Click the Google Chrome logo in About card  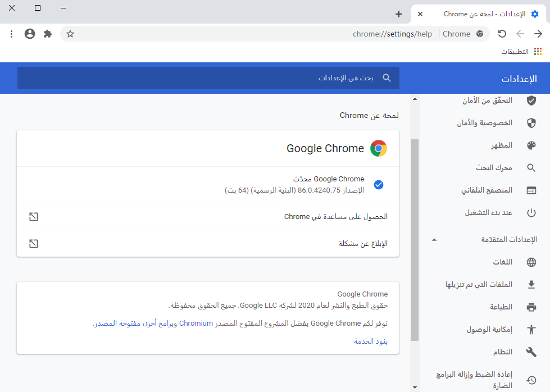click(x=379, y=148)
